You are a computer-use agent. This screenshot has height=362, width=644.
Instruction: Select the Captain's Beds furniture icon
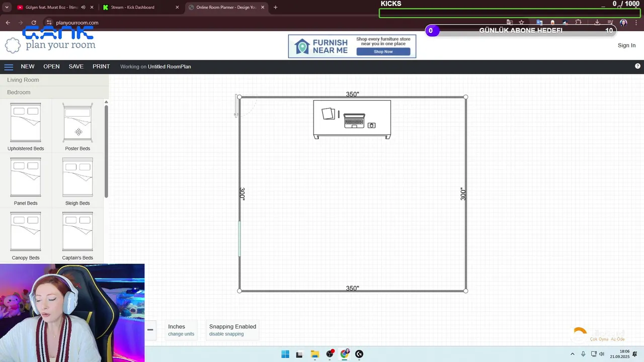tap(77, 232)
